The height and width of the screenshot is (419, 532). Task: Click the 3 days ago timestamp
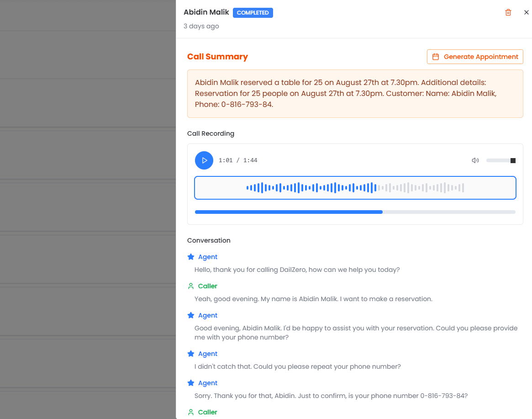201,26
